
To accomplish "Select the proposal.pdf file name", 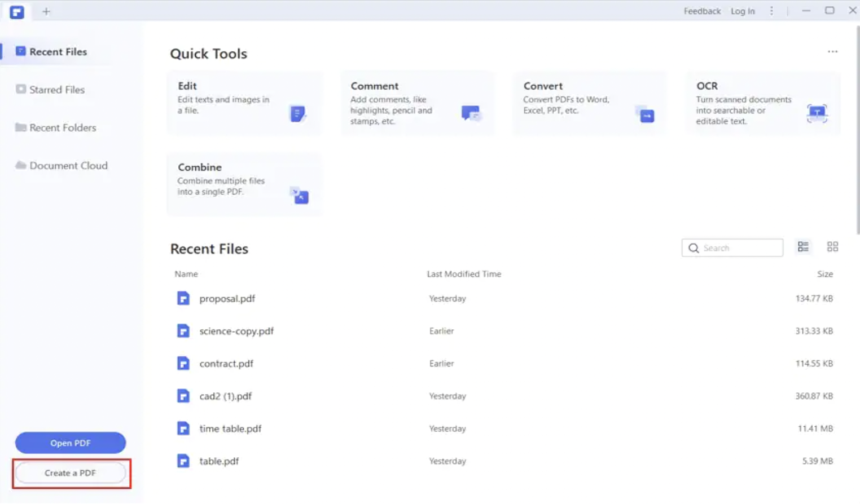I will (x=227, y=298).
